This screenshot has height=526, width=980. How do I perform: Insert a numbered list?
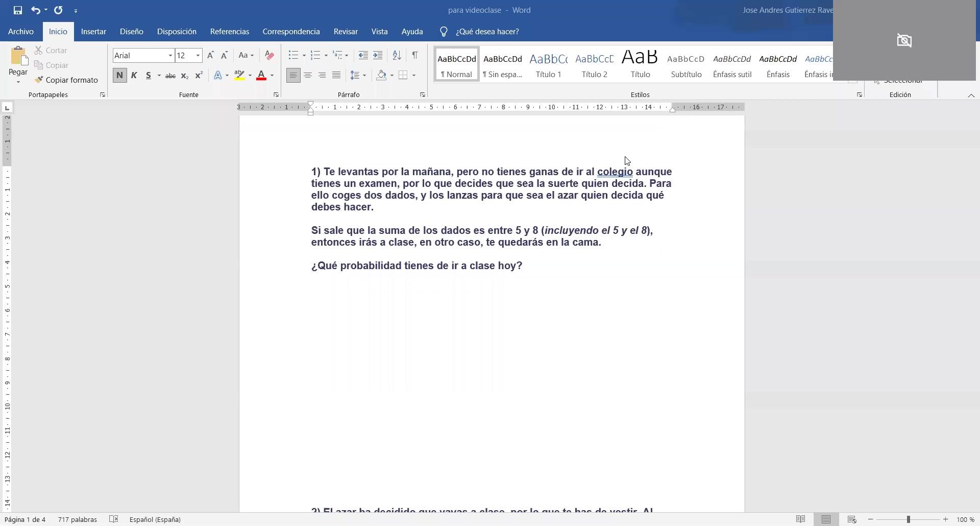tap(315, 55)
